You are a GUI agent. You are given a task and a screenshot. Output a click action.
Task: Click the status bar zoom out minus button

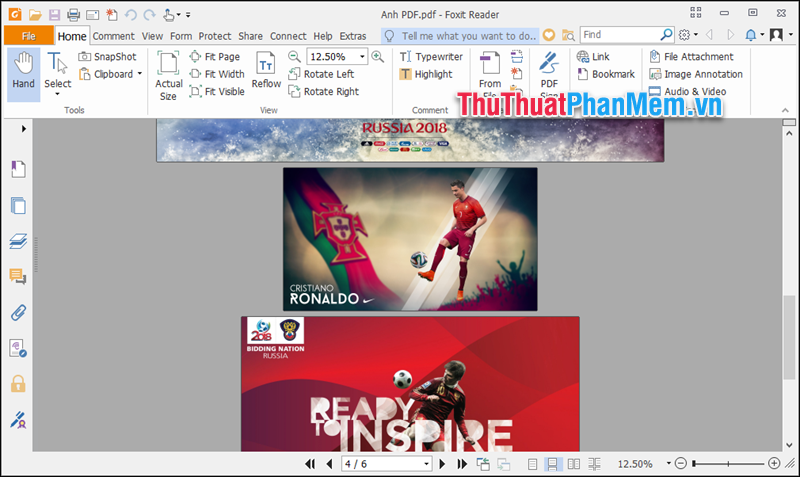[681, 463]
